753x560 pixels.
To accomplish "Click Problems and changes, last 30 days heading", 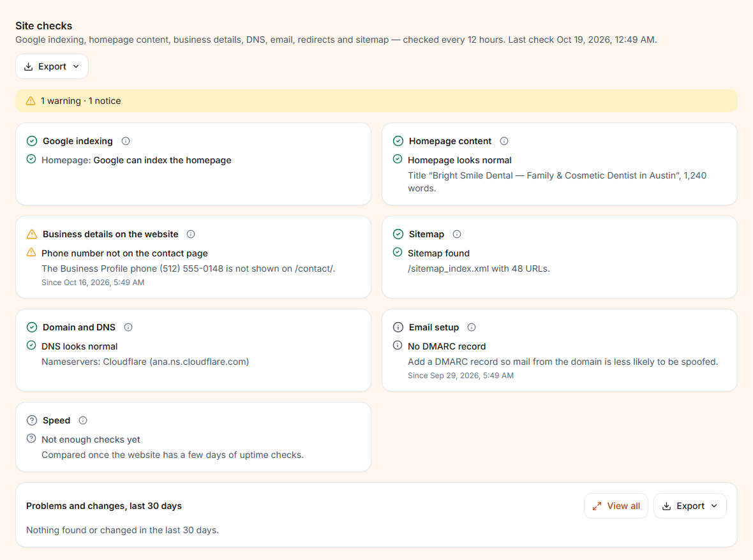I will pos(104,506).
